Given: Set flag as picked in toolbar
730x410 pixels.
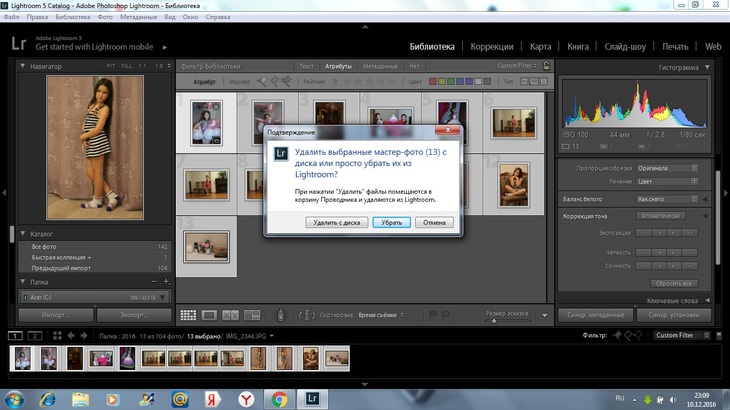Looking at the screenshot, I should click(x=433, y=315).
